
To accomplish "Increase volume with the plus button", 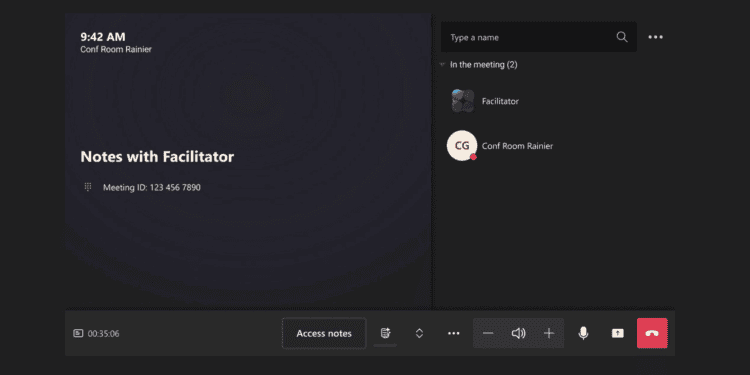I will [x=549, y=333].
